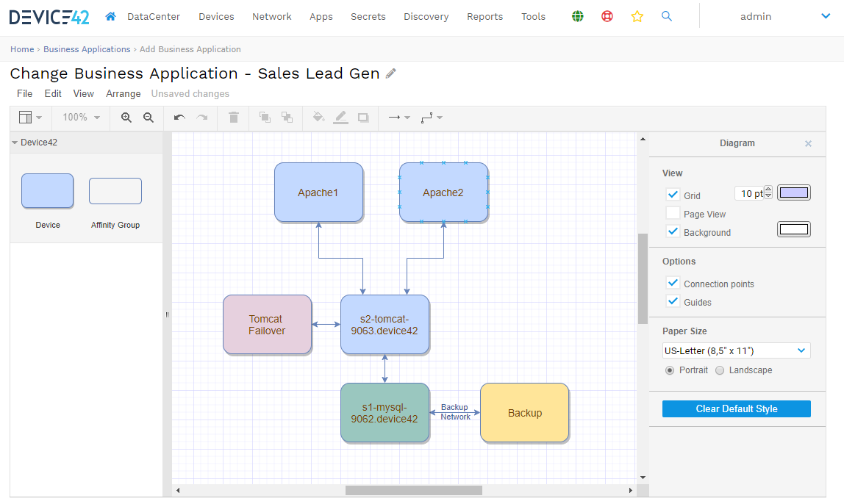Viewport: 844px width, 504px height.
Task: Click the zoom in magnifier icon
Action: pyautogui.click(x=126, y=118)
